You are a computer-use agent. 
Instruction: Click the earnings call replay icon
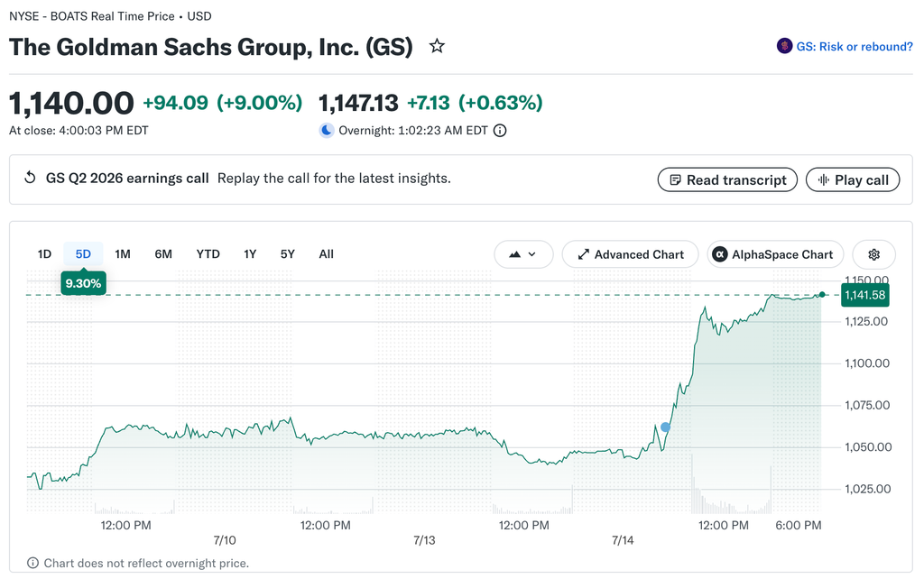point(30,178)
